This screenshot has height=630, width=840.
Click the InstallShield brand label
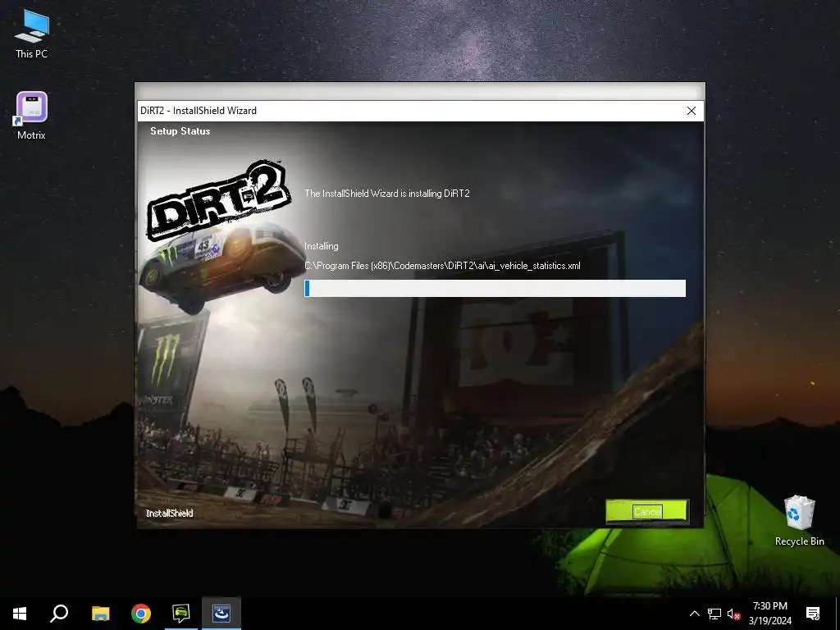pos(169,514)
